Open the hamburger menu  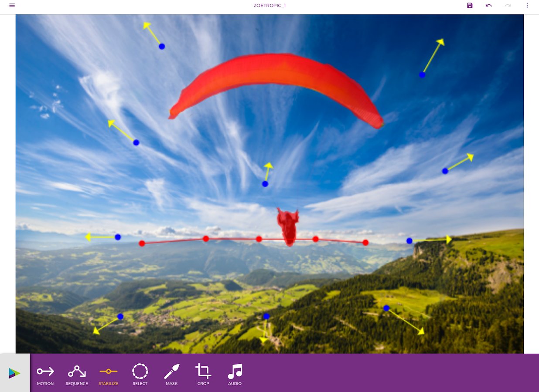(12, 5)
